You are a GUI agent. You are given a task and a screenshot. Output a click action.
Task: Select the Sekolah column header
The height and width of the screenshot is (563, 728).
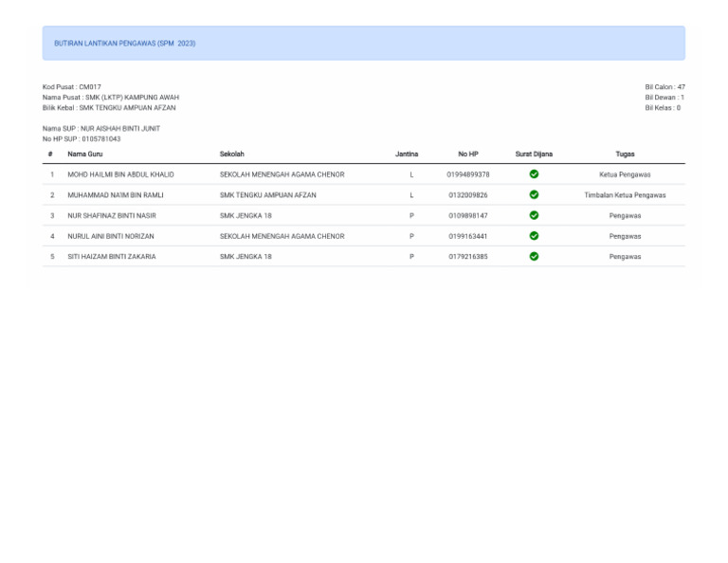(x=231, y=154)
